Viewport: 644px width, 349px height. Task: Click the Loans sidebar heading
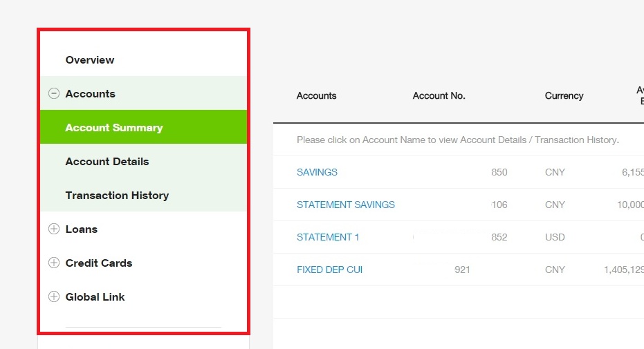point(82,229)
